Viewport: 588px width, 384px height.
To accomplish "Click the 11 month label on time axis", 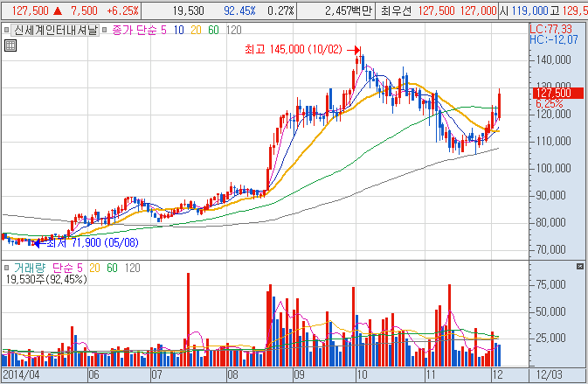I will (431, 374).
